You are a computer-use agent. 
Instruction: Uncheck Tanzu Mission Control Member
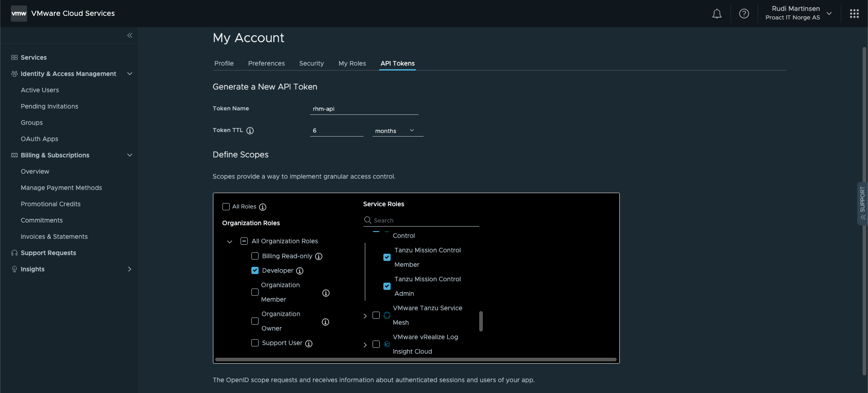click(x=387, y=257)
